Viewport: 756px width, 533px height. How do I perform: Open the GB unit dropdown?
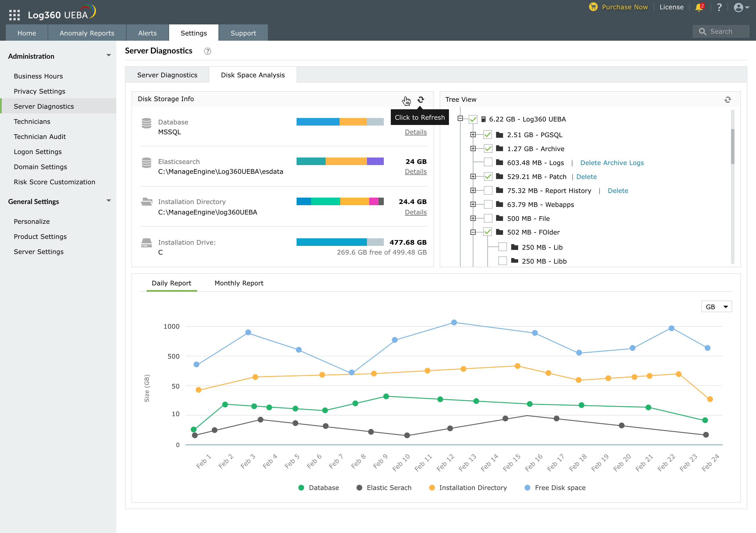point(716,307)
